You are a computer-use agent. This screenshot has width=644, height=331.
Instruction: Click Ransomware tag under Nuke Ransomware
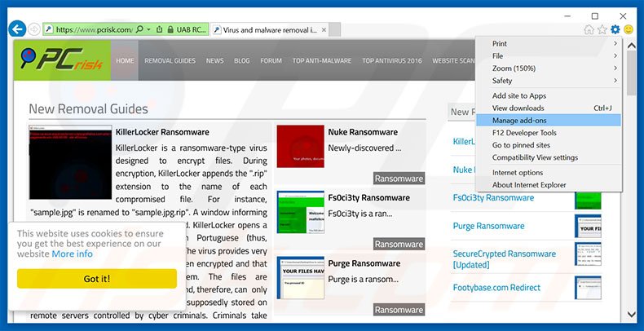click(x=399, y=179)
